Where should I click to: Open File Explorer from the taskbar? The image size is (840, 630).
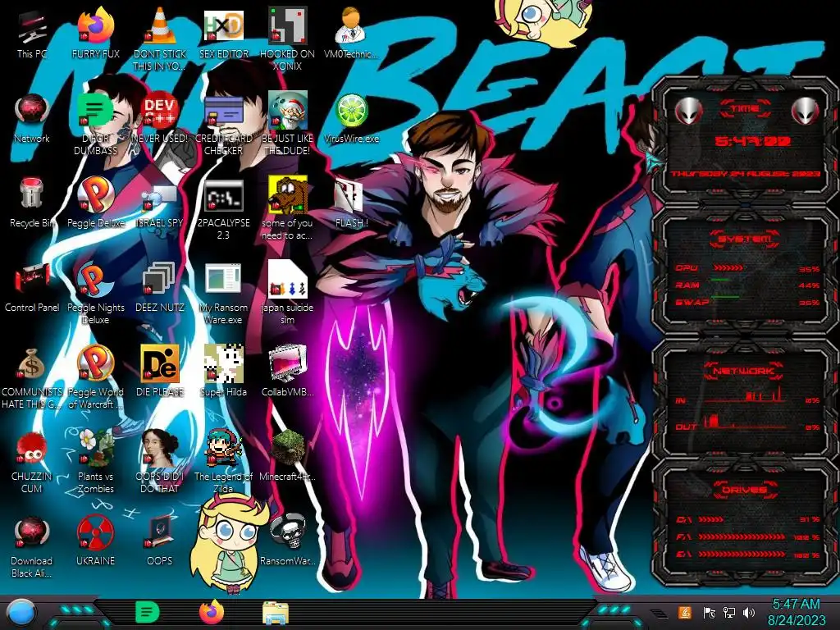point(276,613)
